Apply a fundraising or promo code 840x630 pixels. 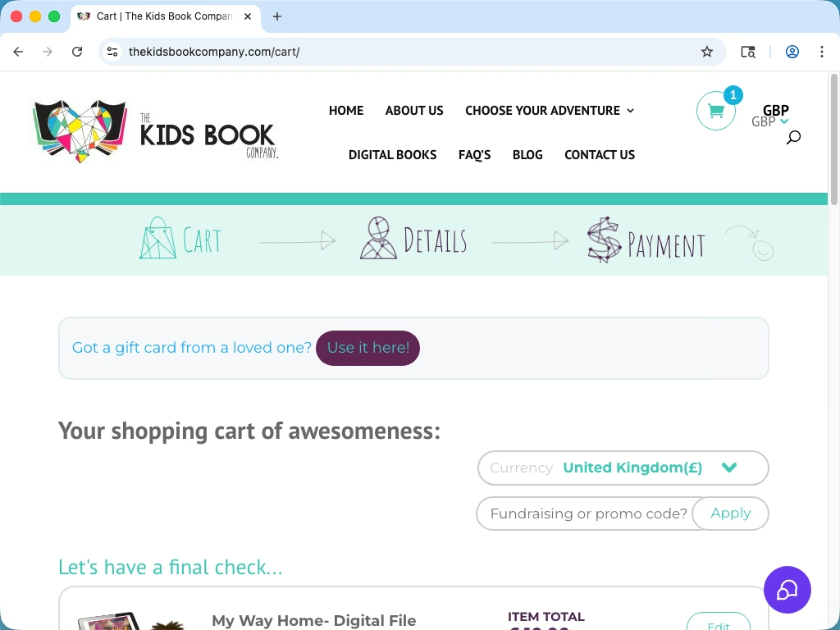point(730,513)
